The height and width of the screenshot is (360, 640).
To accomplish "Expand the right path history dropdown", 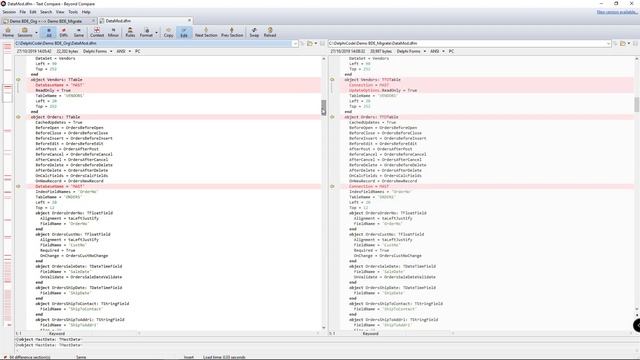I will click(x=608, y=43).
